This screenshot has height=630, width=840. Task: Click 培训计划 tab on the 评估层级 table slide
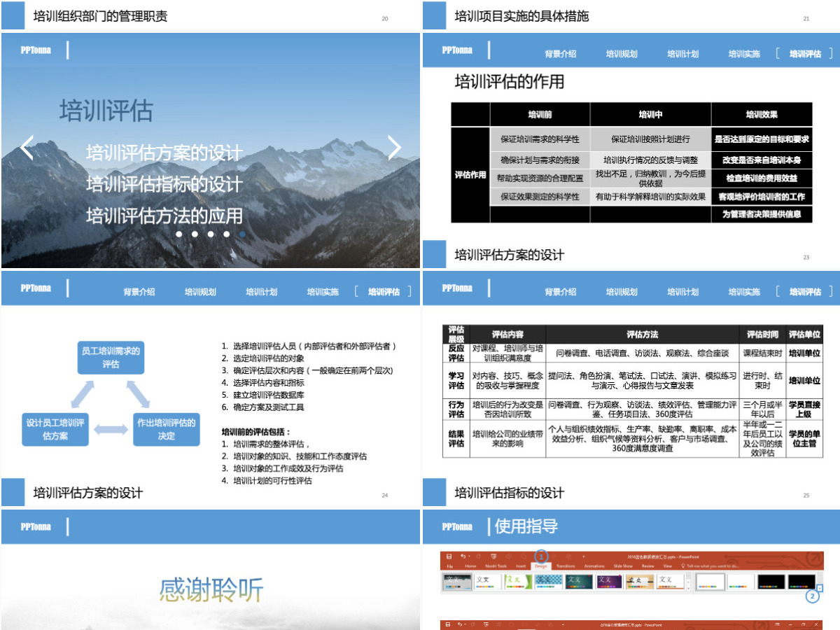point(682,292)
